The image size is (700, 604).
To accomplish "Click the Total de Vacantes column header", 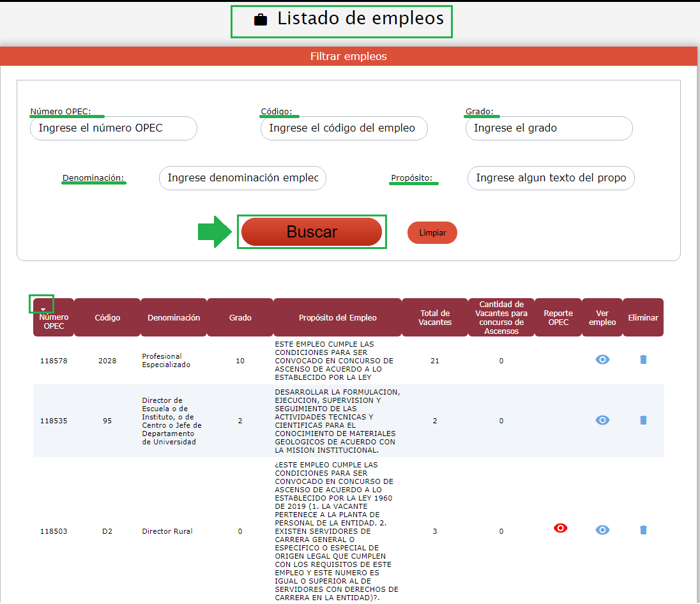I will (435, 317).
